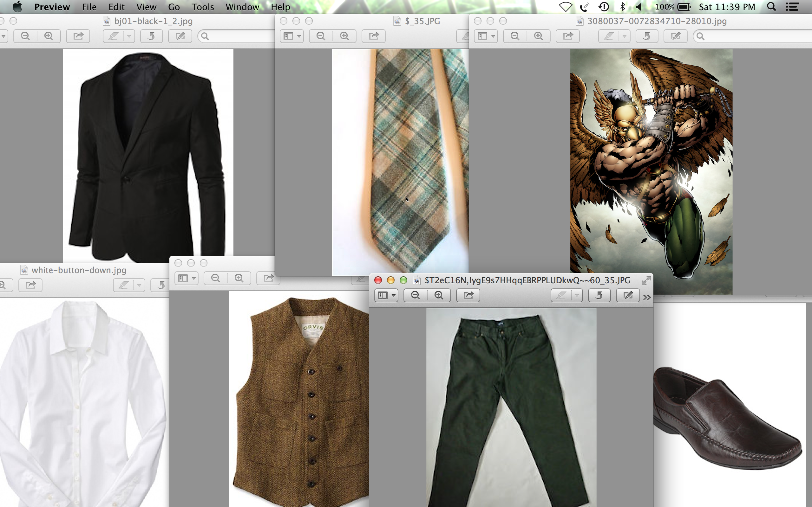The width and height of the screenshot is (812, 507).
Task: Click Share button in the $_35.JPG tie window
Action: (373, 36)
